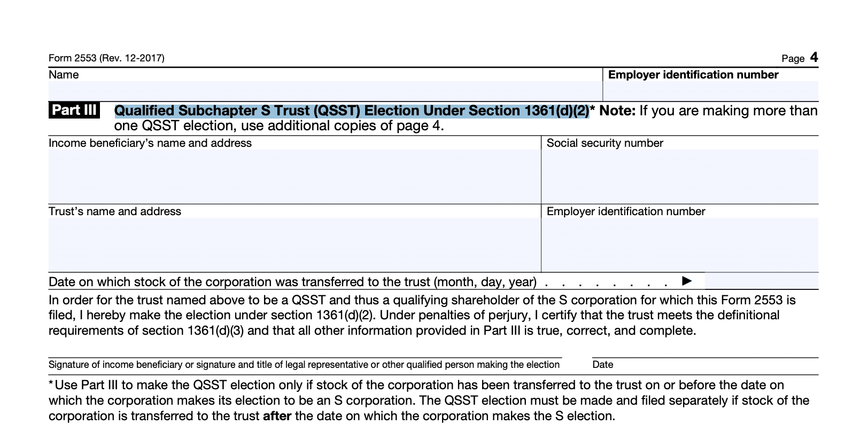Click the Name input field at top
Screen dimensions: 868x425
[x=325, y=91]
